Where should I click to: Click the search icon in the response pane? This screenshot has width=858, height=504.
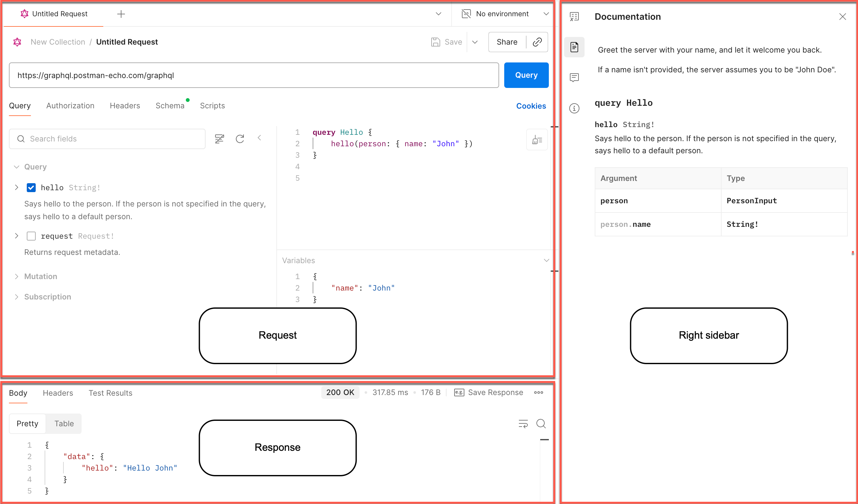click(x=541, y=424)
